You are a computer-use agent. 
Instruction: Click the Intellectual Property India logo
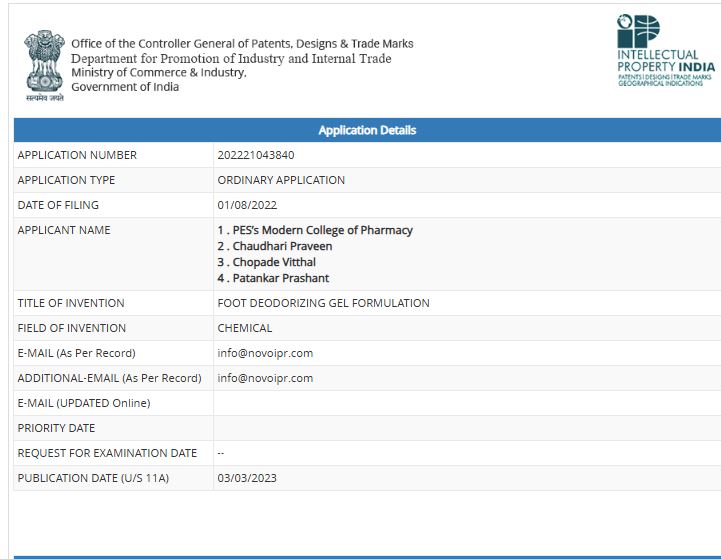coord(665,50)
